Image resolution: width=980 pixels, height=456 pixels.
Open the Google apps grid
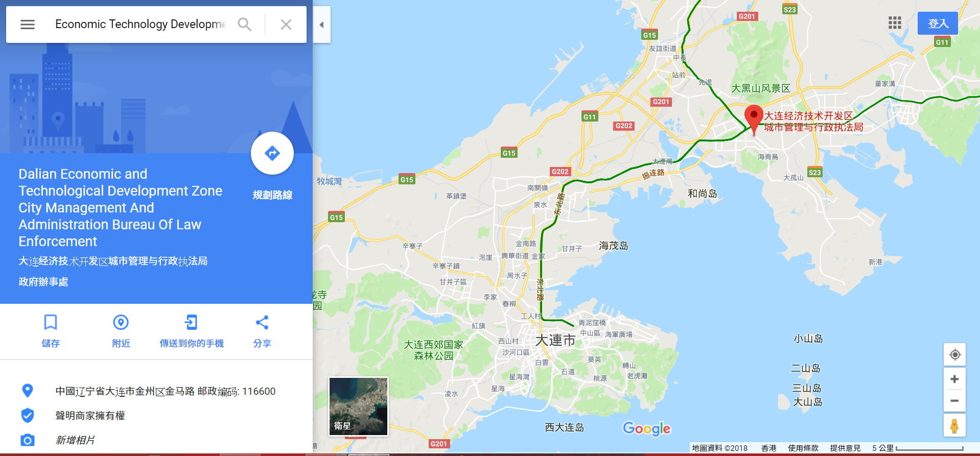point(895,23)
